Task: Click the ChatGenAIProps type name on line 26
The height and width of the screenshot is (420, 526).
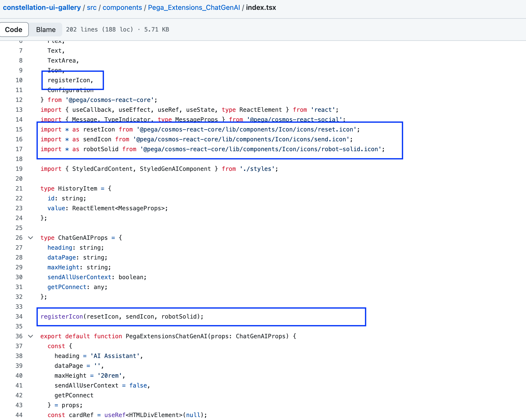Action: point(83,238)
